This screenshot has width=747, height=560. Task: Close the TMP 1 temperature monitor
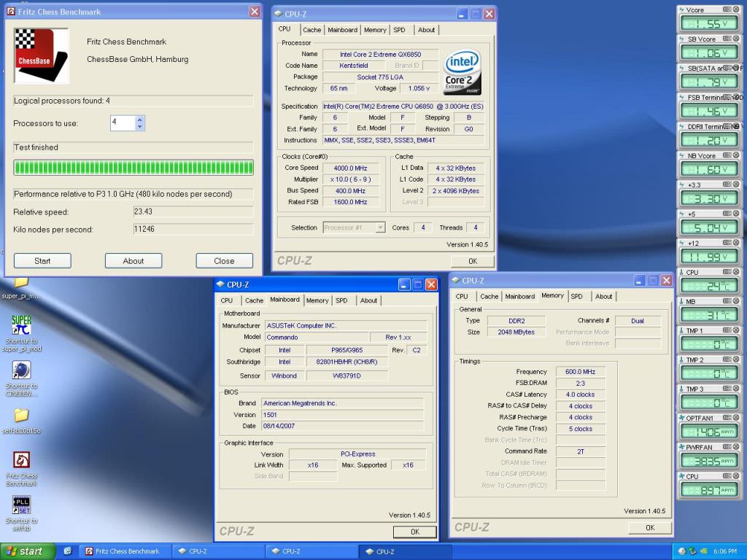click(736, 330)
